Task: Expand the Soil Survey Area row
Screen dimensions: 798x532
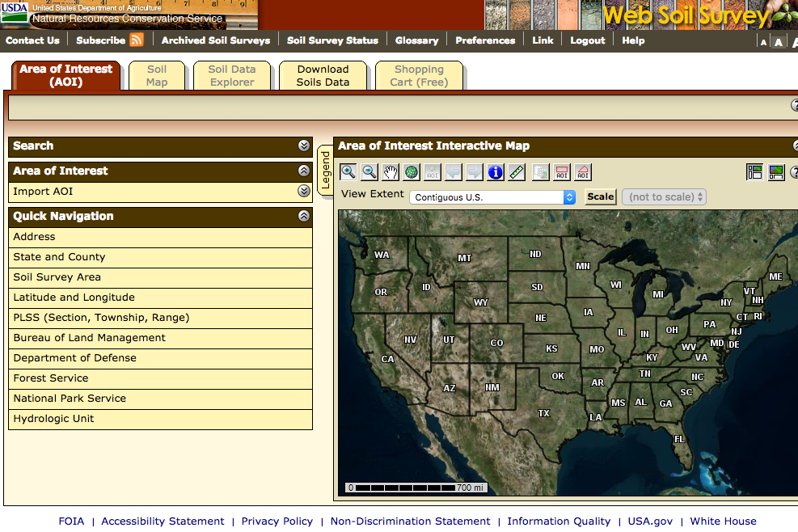Action: tap(160, 277)
